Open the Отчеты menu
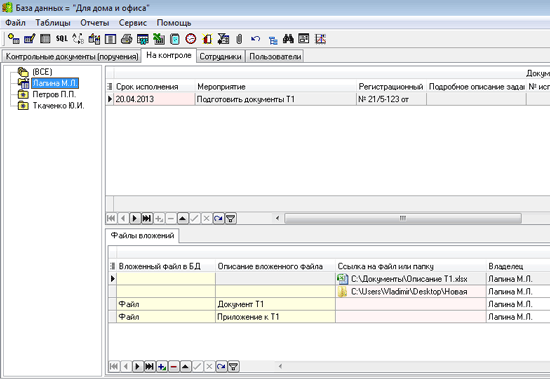550x379 pixels. (x=94, y=23)
